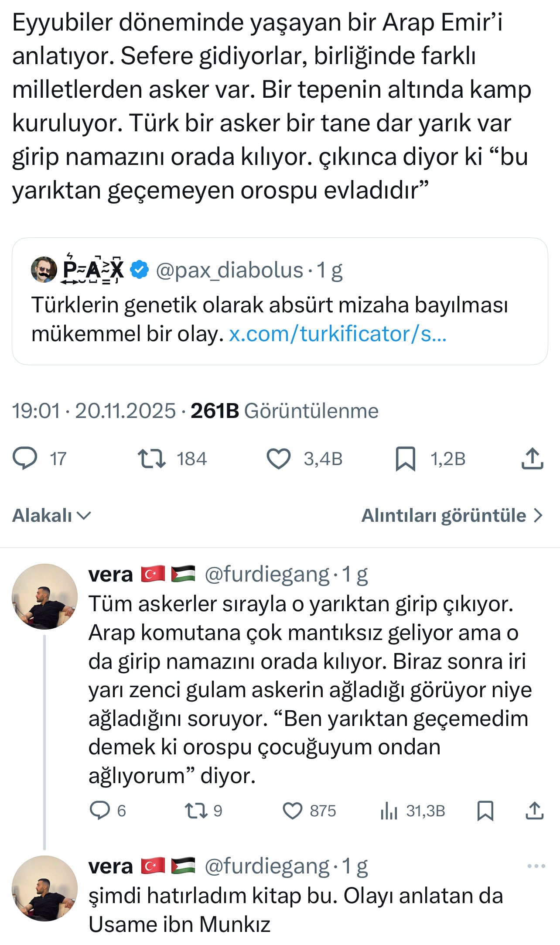560x945 pixels.
Task: Reply to vera's first comment
Action: tap(100, 811)
